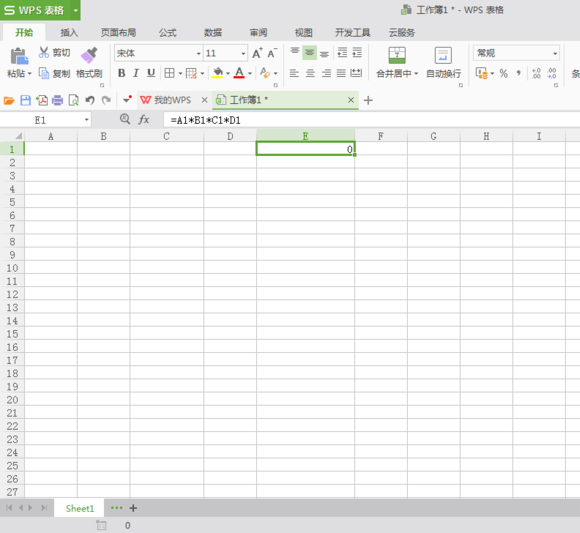Click the fx insert function icon
Image resolution: width=580 pixels, height=533 pixels.
(x=144, y=119)
